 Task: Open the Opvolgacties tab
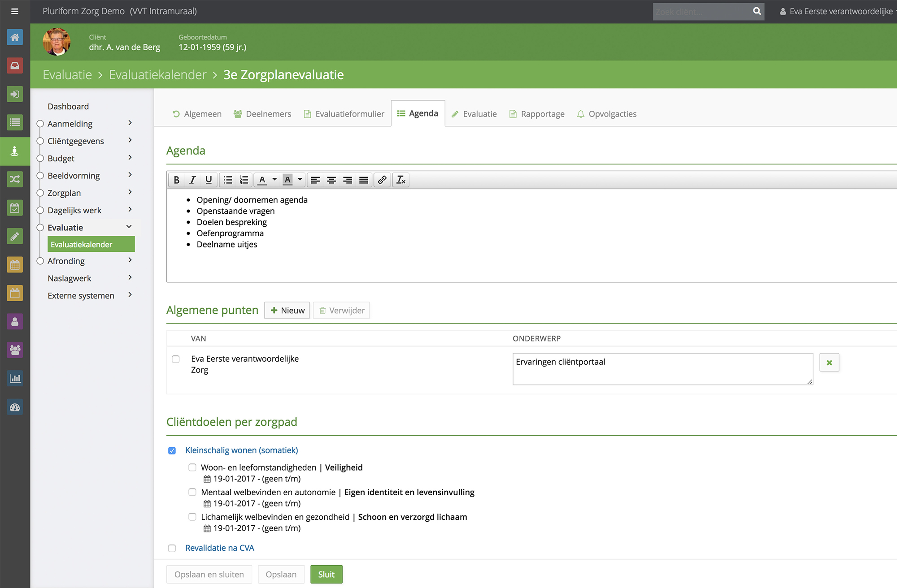tap(607, 114)
